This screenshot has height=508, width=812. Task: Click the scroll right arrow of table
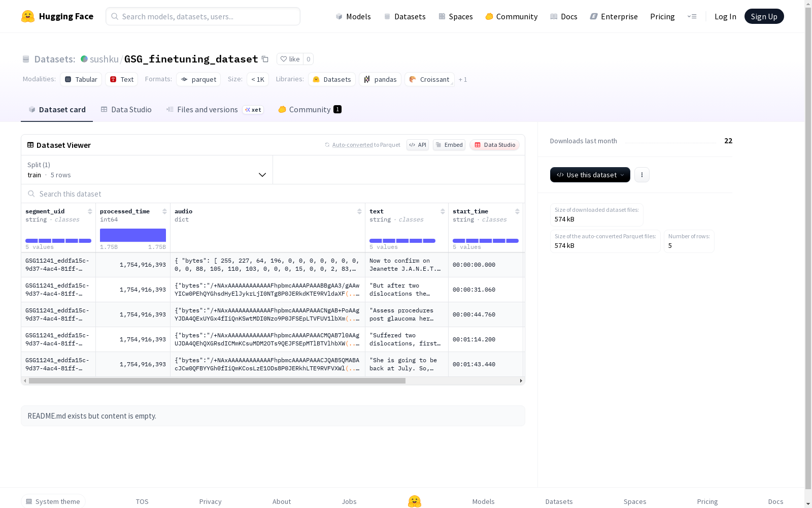(x=521, y=380)
